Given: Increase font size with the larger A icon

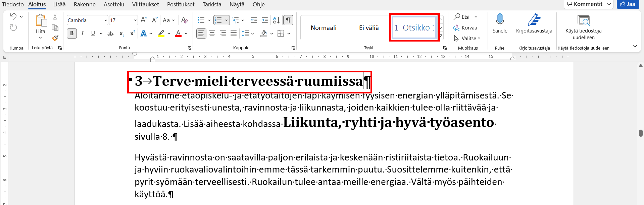Looking at the screenshot, I should (144, 20).
